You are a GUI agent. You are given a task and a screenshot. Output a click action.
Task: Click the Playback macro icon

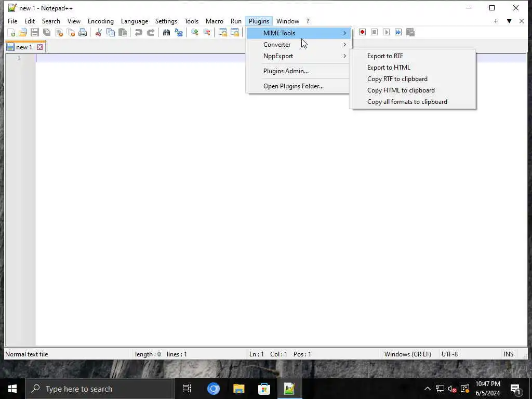click(x=386, y=32)
